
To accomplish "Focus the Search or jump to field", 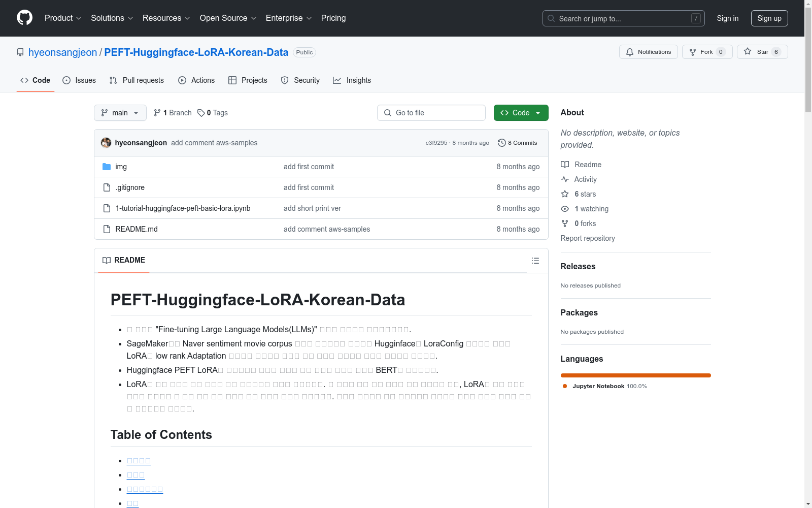I will tap(624, 18).
